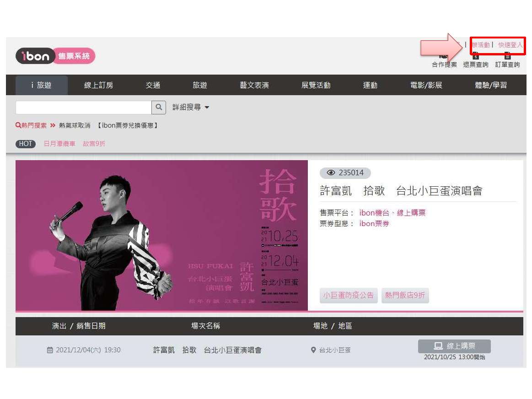
Task: Go to 線上訂房 in navigation bar
Action: 98,85
